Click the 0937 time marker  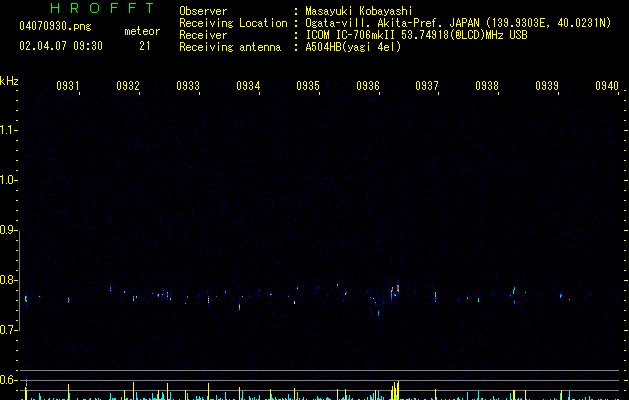(427, 85)
